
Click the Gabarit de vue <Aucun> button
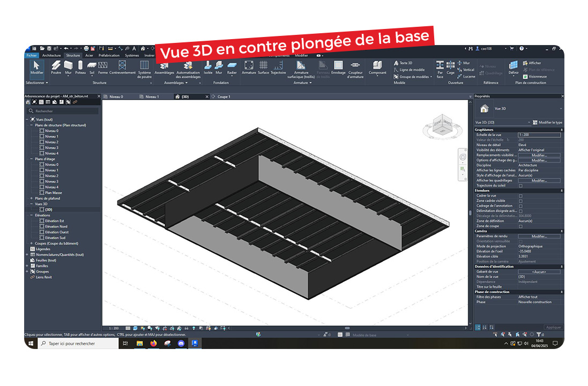[539, 272]
